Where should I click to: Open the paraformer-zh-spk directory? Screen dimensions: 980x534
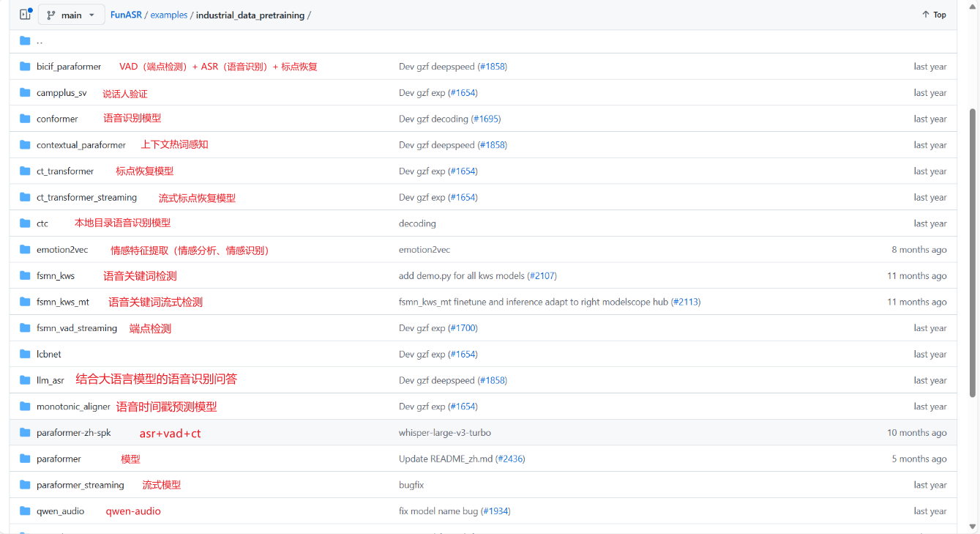(x=74, y=433)
